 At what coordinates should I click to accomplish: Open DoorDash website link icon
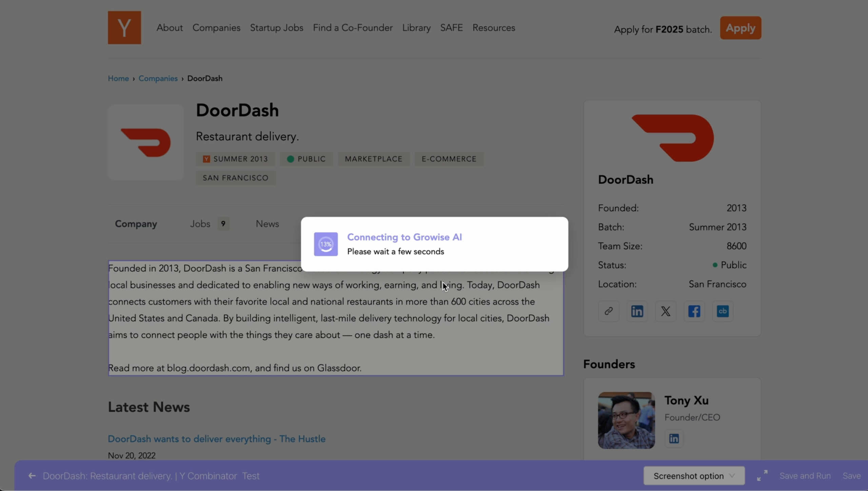609,311
